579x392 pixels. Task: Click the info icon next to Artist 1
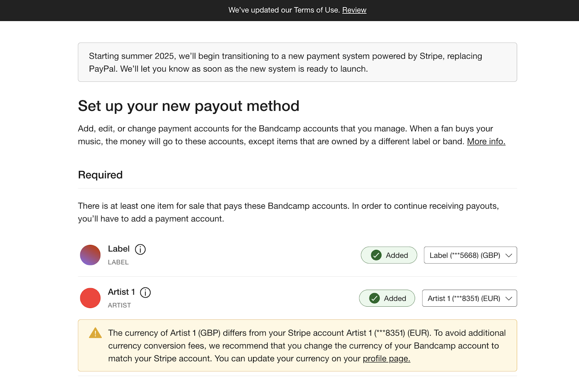click(x=145, y=292)
